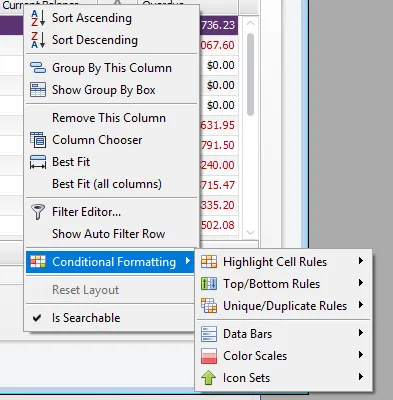Toggle the Is Searchable checkmark

pyautogui.click(x=37, y=318)
